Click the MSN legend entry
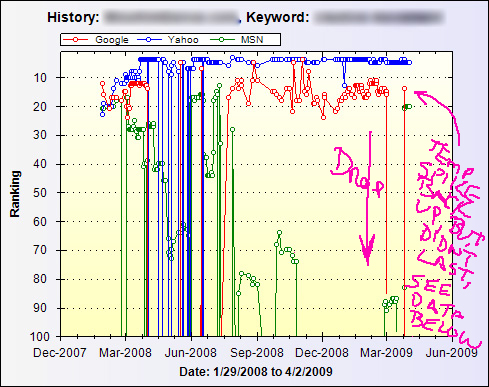Image resolution: width=489 pixels, height=387 pixels. (237, 40)
